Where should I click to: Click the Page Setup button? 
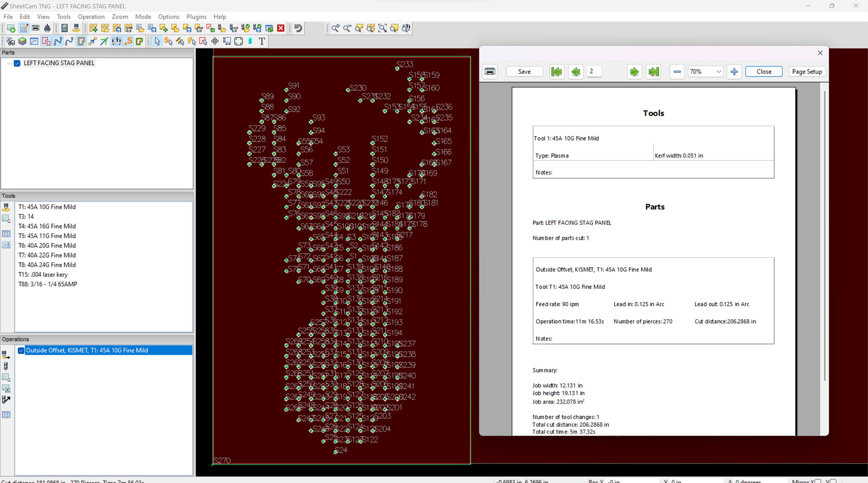click(x=807, y=71)
